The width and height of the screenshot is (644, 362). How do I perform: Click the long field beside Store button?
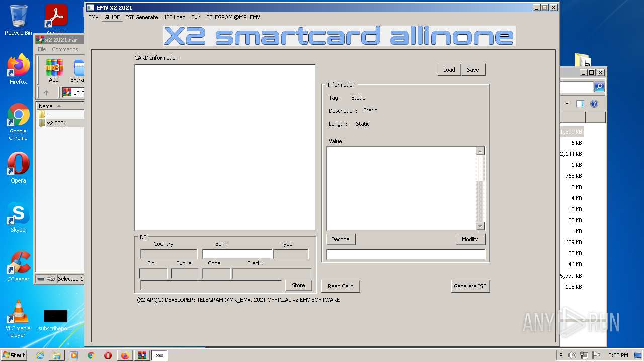click(211, 285)
